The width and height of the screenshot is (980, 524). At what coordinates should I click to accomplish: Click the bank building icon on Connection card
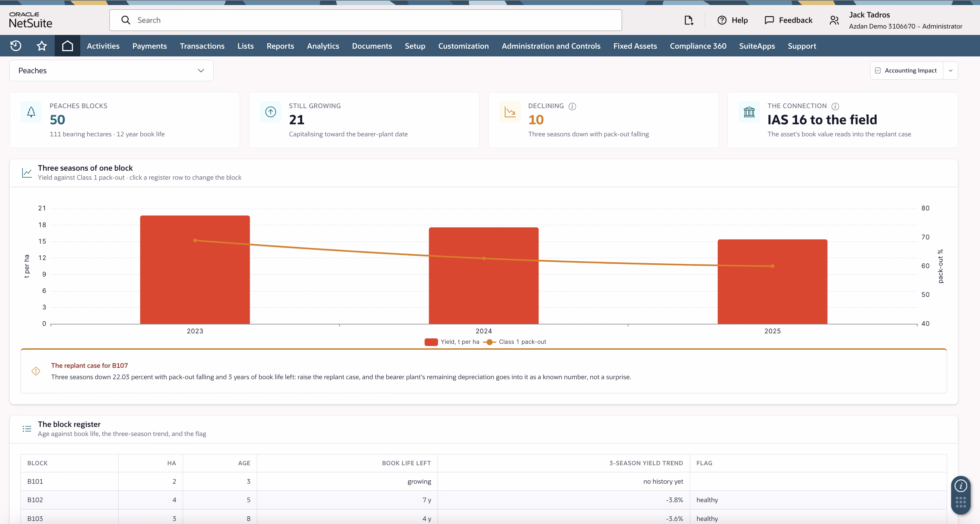(749, 112)
